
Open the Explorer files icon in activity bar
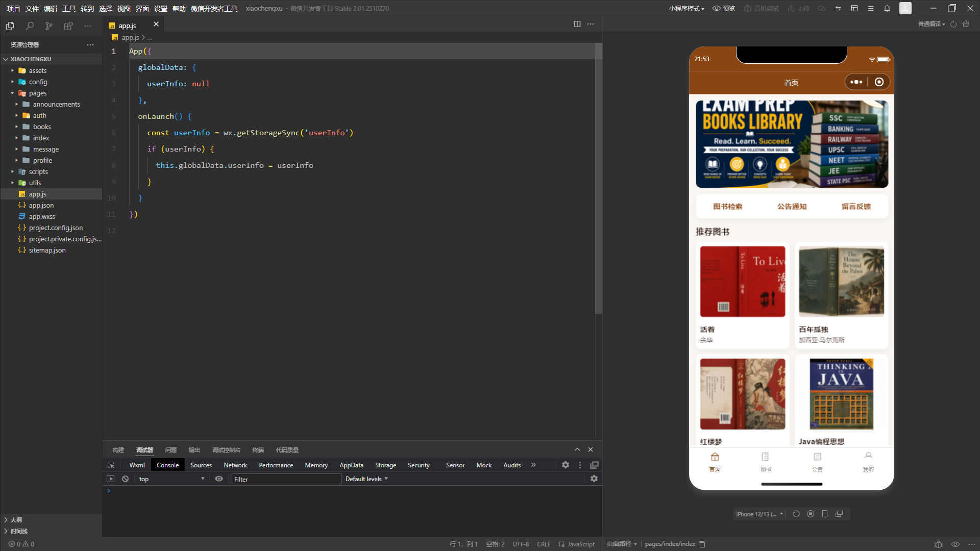pos(10,26)
